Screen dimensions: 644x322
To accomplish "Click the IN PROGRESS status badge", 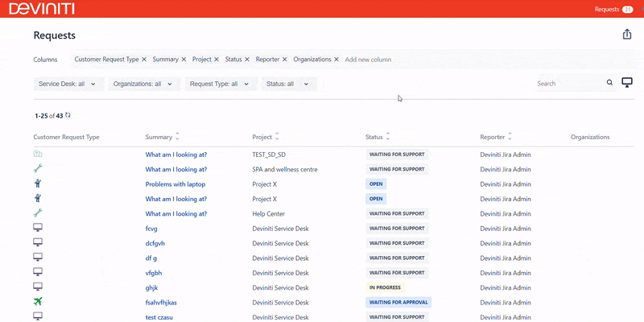I will click(386, 287).
